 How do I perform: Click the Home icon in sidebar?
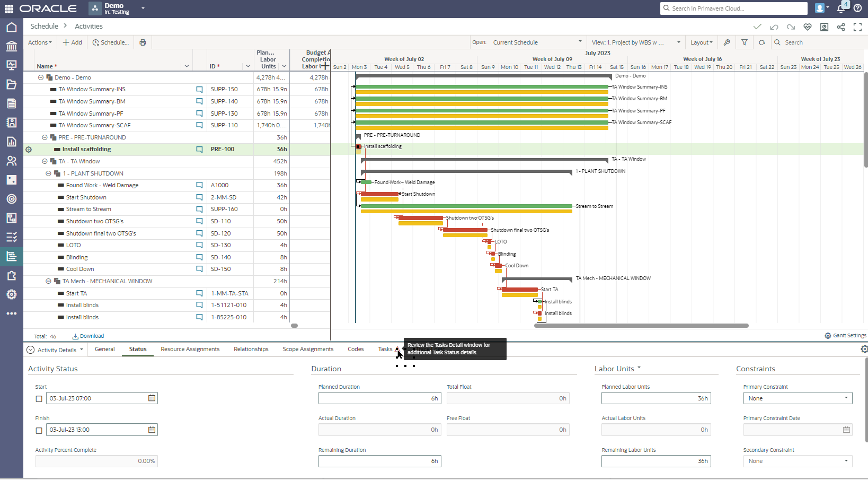point(12,27)
